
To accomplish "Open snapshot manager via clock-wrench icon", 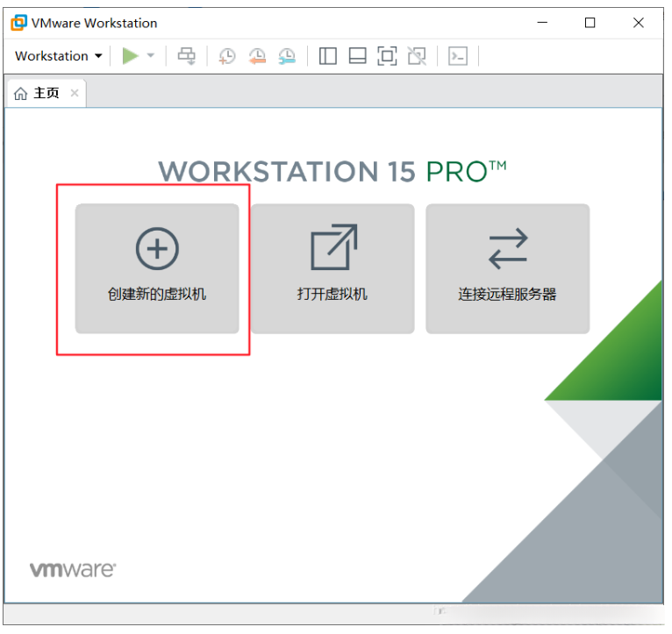I will pyautogui.click(x=287, y=56).
